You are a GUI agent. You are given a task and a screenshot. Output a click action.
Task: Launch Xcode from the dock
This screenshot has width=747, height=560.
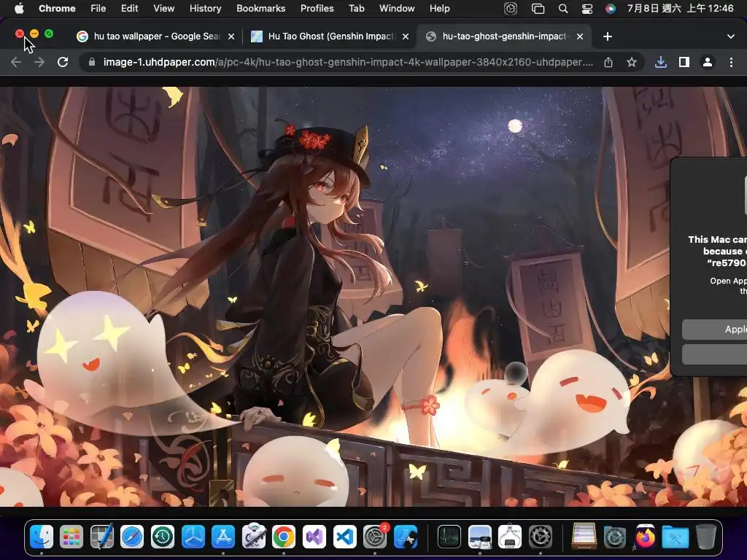pyautogui.click(x=406, y=537)
